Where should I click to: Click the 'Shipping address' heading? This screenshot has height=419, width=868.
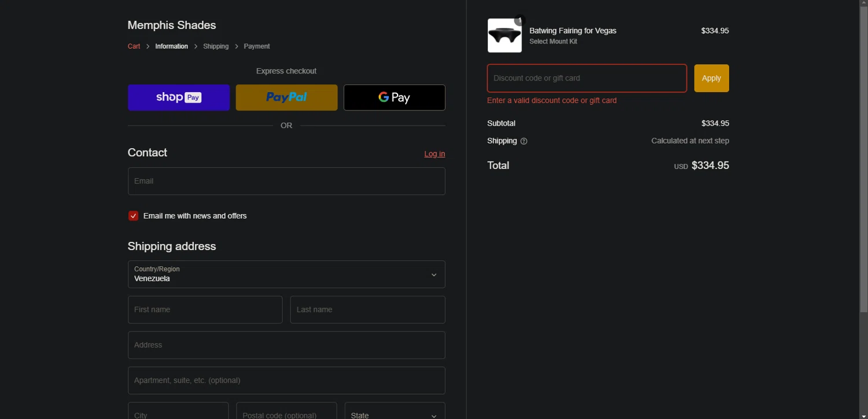[172, 247]
